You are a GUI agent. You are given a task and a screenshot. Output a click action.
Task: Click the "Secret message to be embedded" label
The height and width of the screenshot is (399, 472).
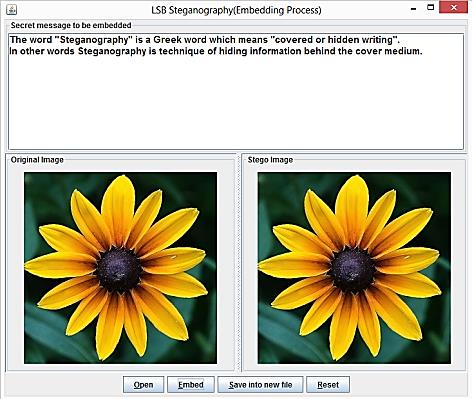point(71,25)
